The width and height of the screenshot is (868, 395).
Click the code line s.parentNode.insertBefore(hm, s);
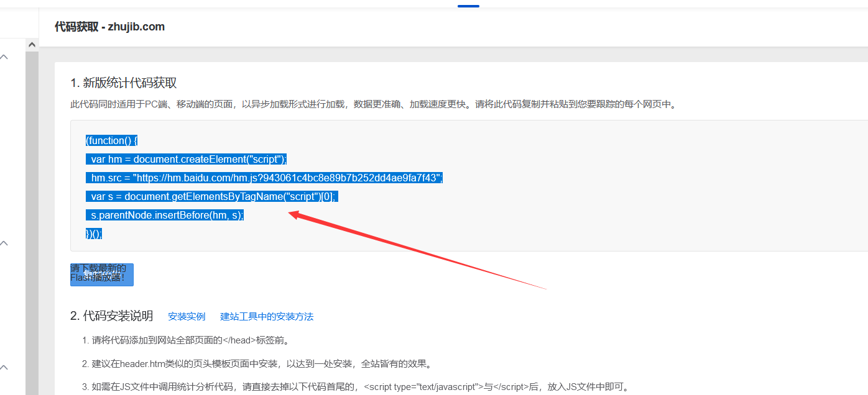(x=165, y=215)
